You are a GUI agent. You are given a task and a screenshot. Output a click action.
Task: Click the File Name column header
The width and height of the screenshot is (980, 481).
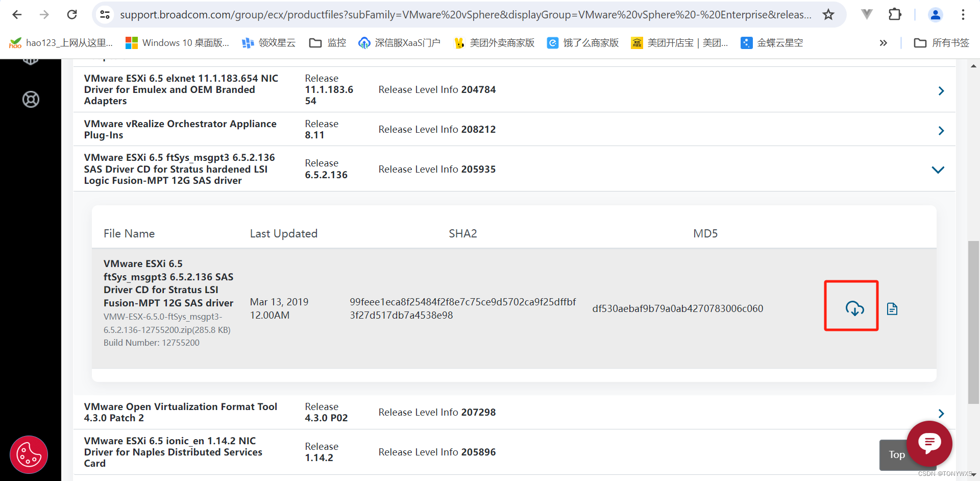(129, 233)
